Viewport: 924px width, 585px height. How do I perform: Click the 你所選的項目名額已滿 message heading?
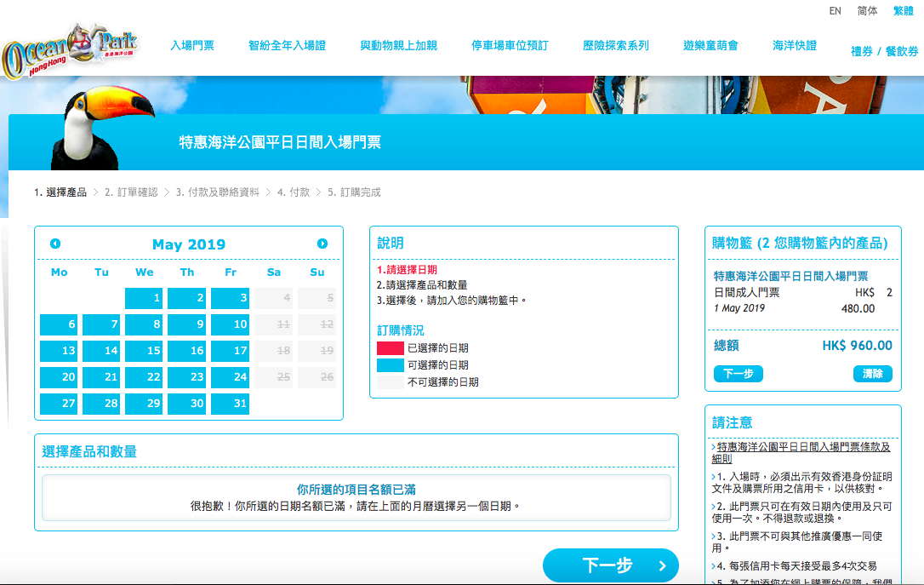click(x=356, y=490)
